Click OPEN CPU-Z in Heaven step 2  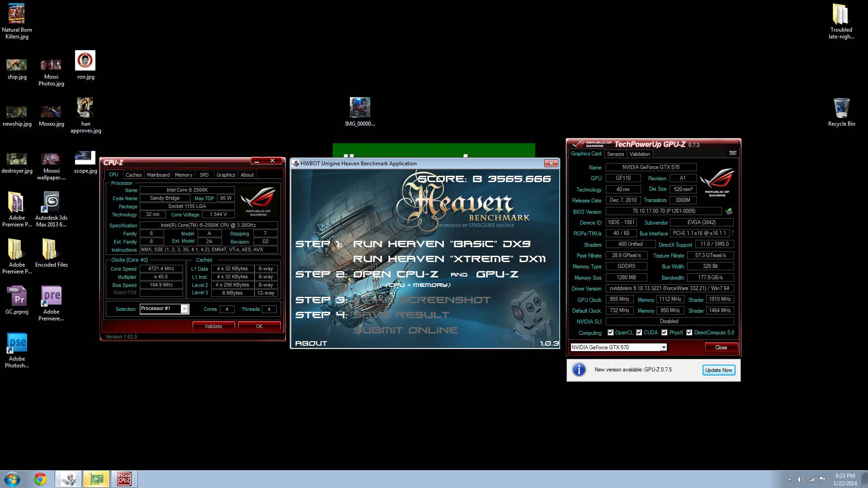tap(396, 274)
